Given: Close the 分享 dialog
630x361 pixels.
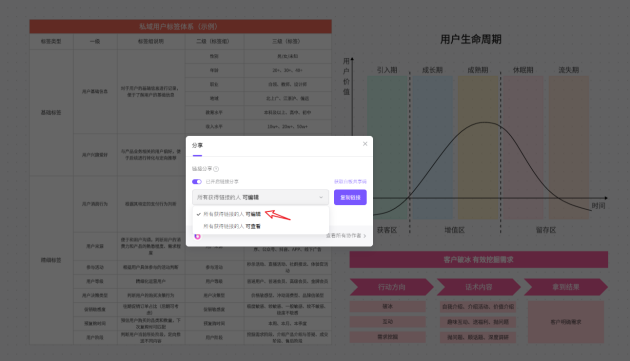Looking at the screenshot, I should 365,144.
